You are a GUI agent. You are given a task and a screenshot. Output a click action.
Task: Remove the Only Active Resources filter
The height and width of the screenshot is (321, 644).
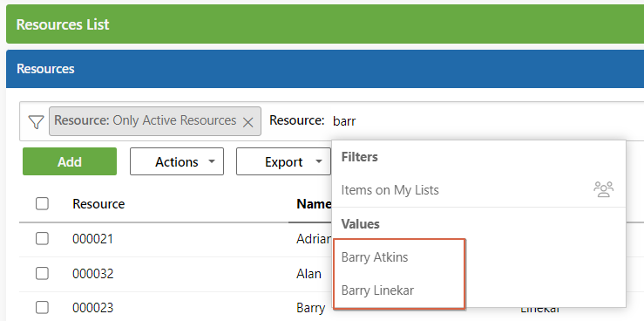[247, 122]
